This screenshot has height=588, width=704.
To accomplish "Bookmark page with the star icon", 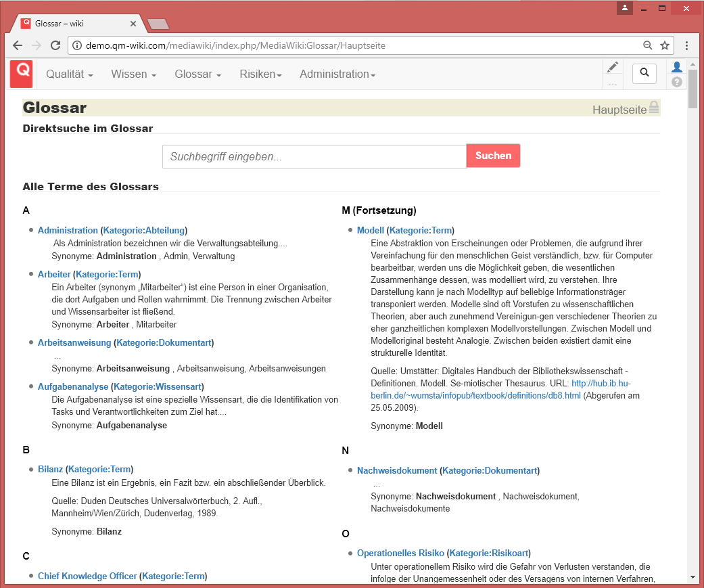I will (665, 45).
